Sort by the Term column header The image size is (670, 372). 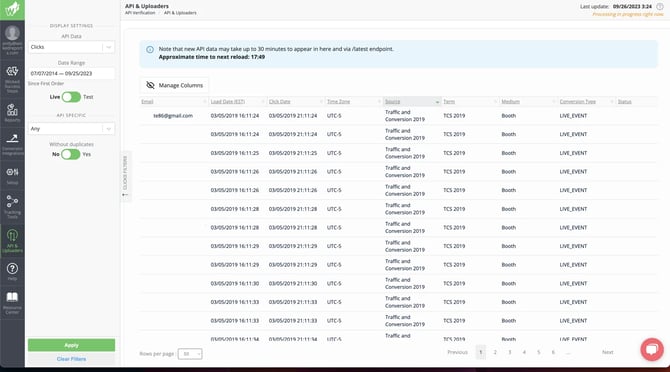pos(449,102)
